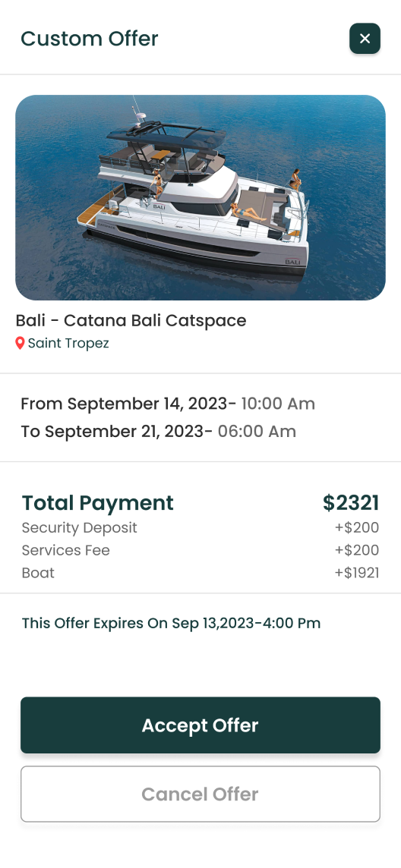Click the +$200 Security Deposit amount
The image size is (401, 868).
click(x=357, y=527)
